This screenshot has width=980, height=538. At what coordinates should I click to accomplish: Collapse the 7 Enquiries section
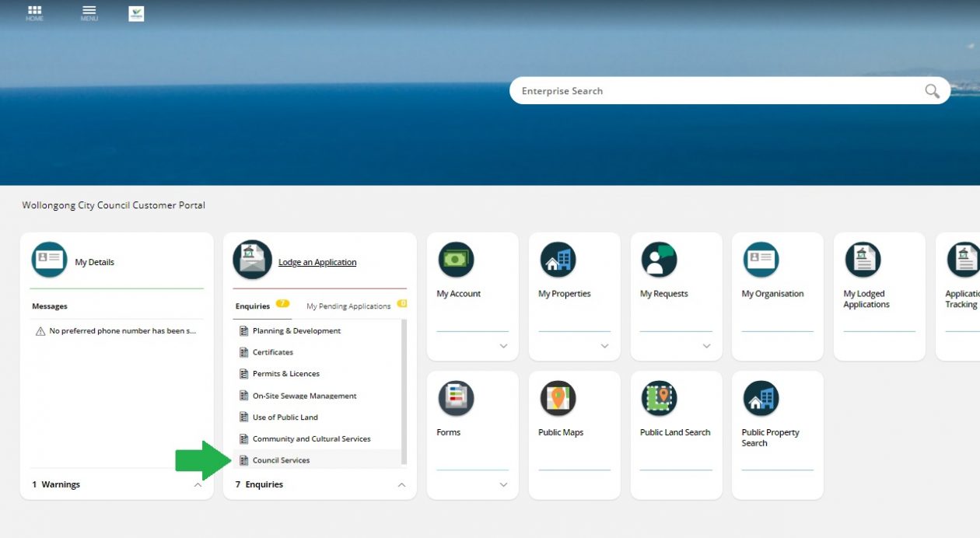point(401,484)
